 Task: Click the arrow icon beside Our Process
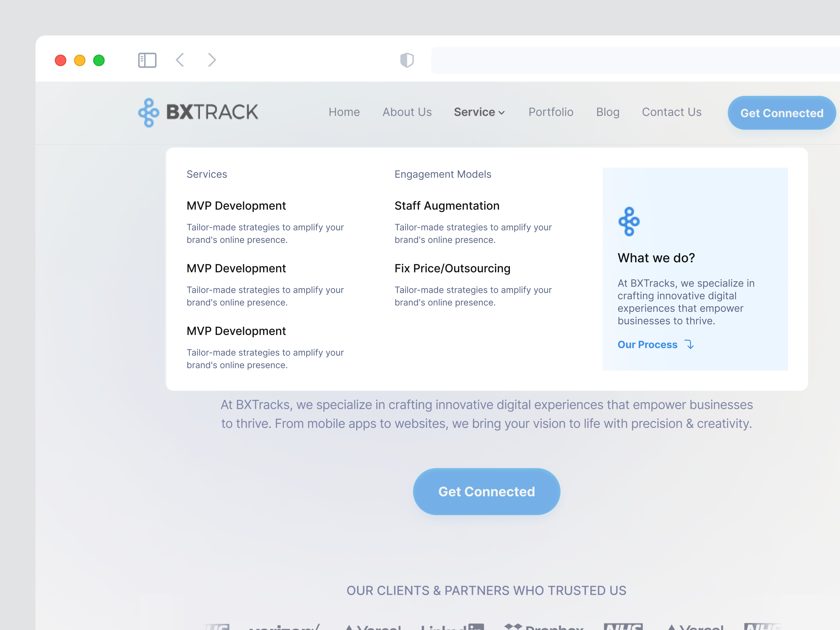pyautogui.click(x=689, y=345)
